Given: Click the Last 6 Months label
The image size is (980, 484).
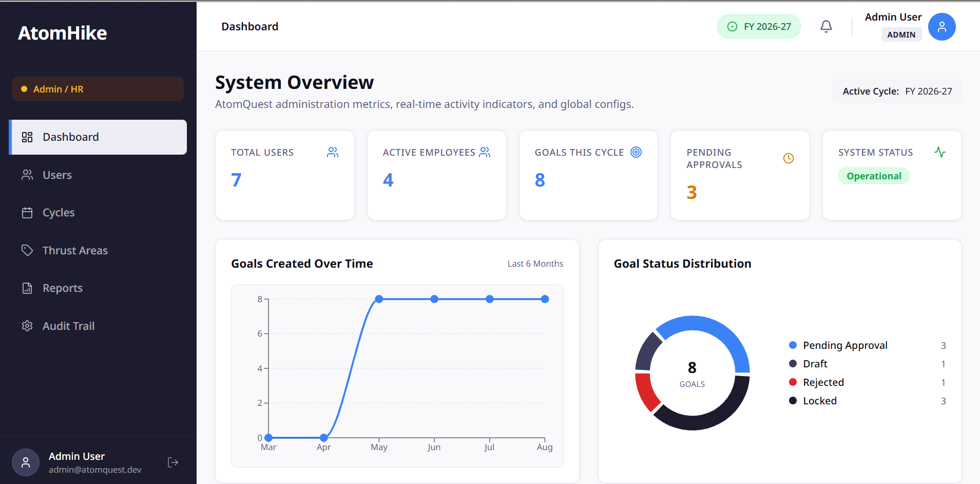Looking at the screenshot, I should coord(535,264).
